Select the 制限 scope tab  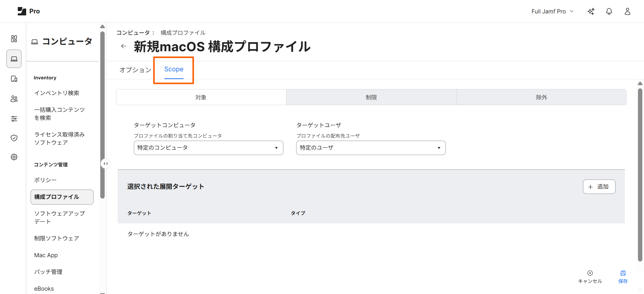click(x=371, y=97)
